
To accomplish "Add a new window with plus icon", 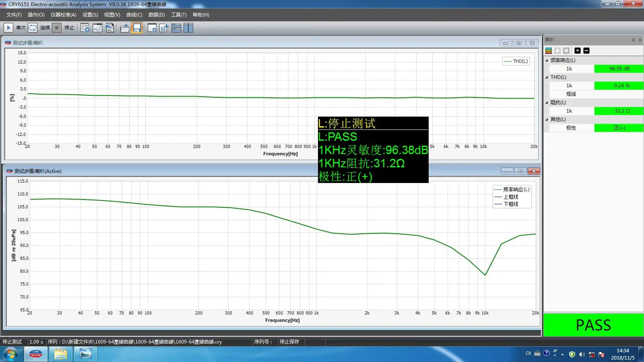I will (152, 28).
